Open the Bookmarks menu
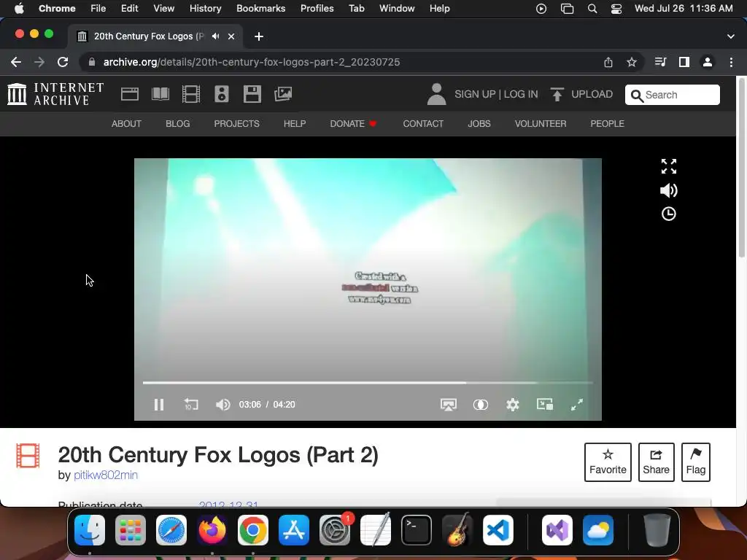This screenshot has height=560, width=747. [260, 9]
